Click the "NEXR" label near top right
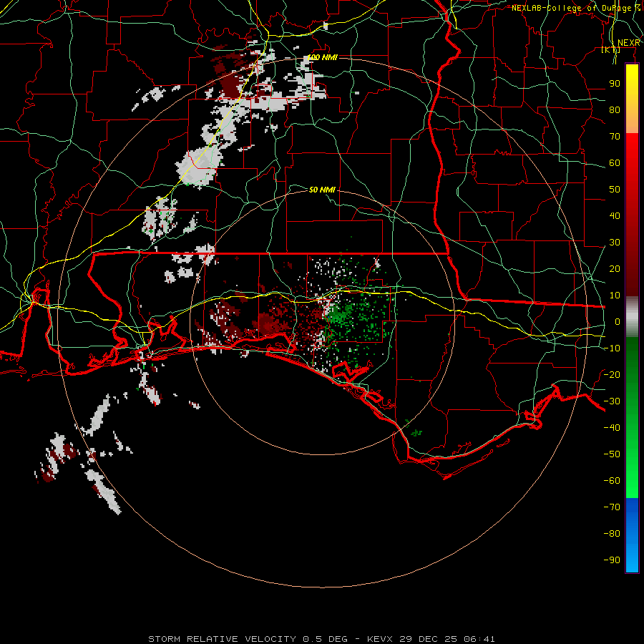Screen dimensions: 644x644 click(629, 43)
